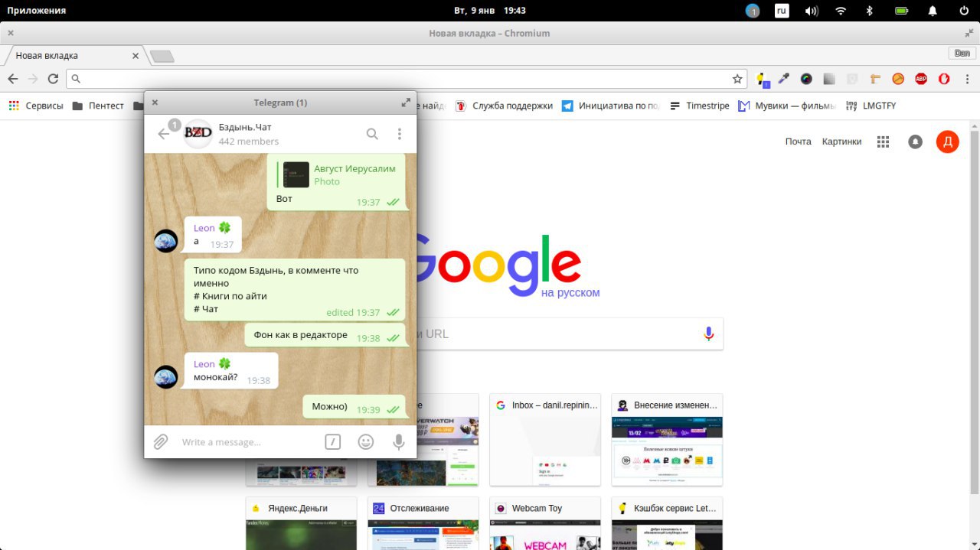This screenshot has height=550, width=980.
Task: Bookmark this page with the star icon
Action: coord(737,79)
